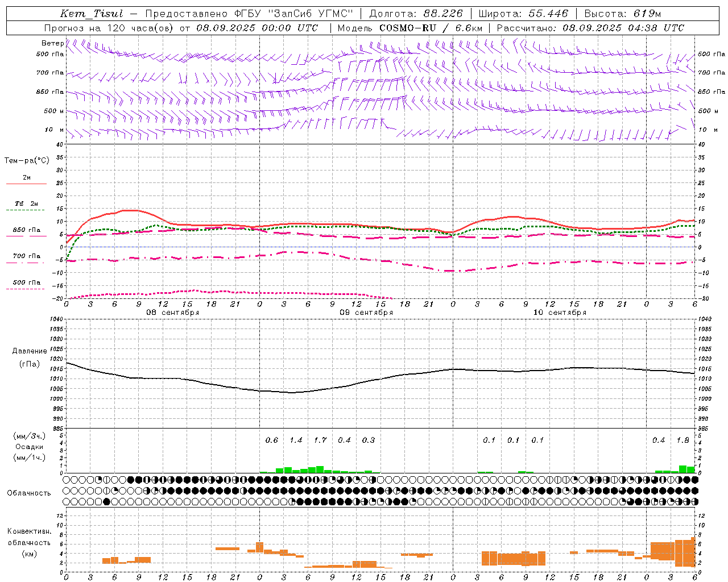Click the Модель COSMO-RU / 6.6км text
The image size is (728, 582).
[x=410, y=28]
